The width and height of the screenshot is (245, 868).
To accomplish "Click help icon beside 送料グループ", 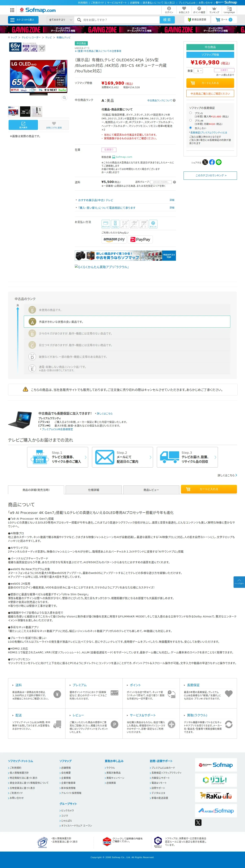I will [x=174, y=182].
